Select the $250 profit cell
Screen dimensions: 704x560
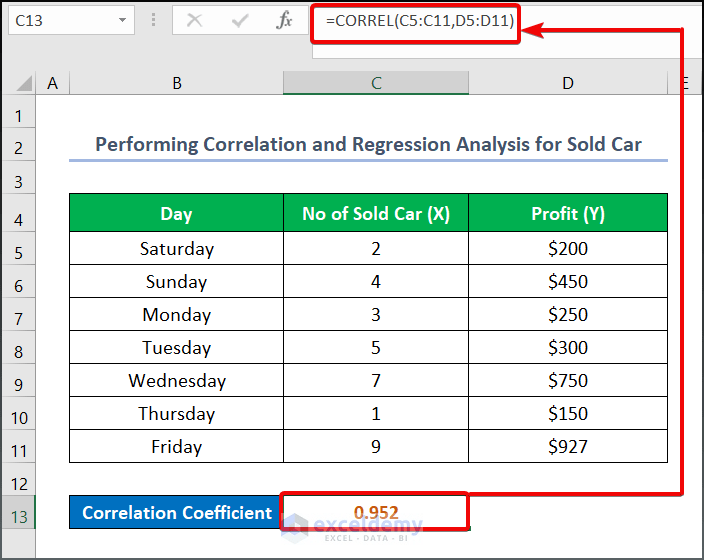pyautogui.click(x=568, y=314)
